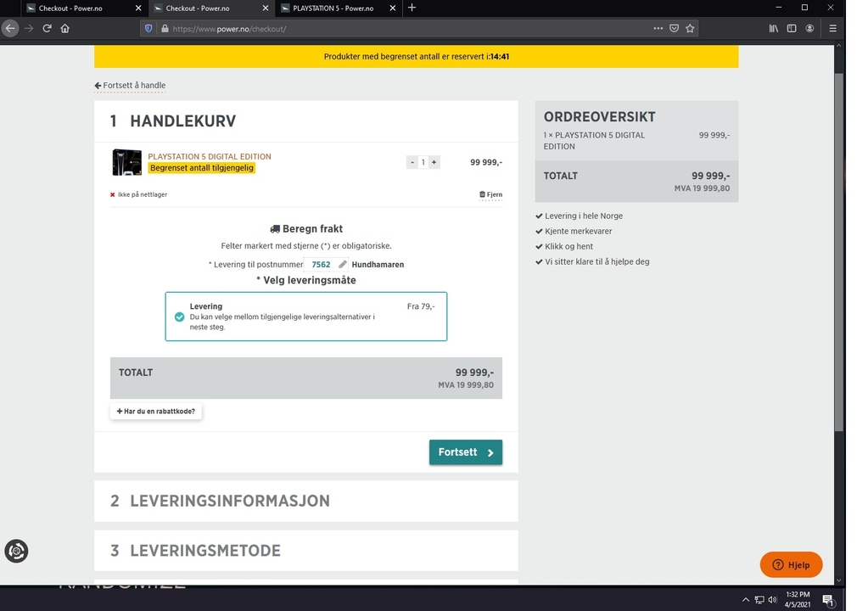Switch to the first Checkout - Power.no tab
This screenshot has width=868, height=611.
(x=70, y=8)
